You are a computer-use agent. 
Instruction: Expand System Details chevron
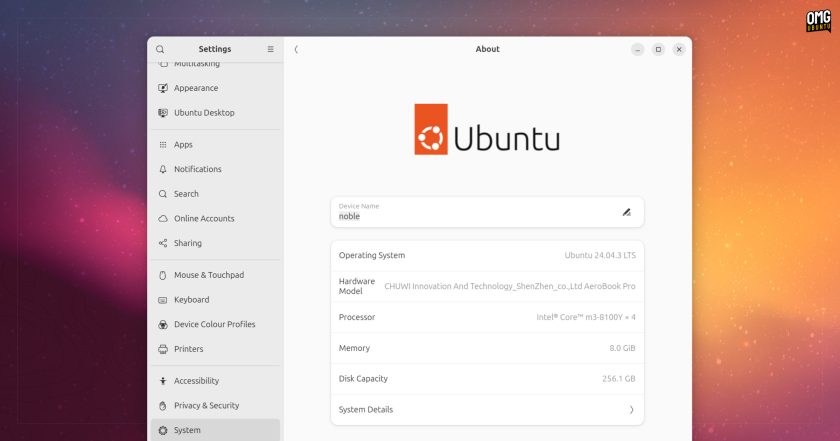632,410
